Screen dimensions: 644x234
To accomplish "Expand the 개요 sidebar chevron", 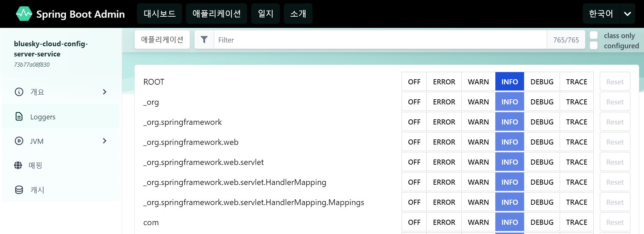I will pos(105,92).
